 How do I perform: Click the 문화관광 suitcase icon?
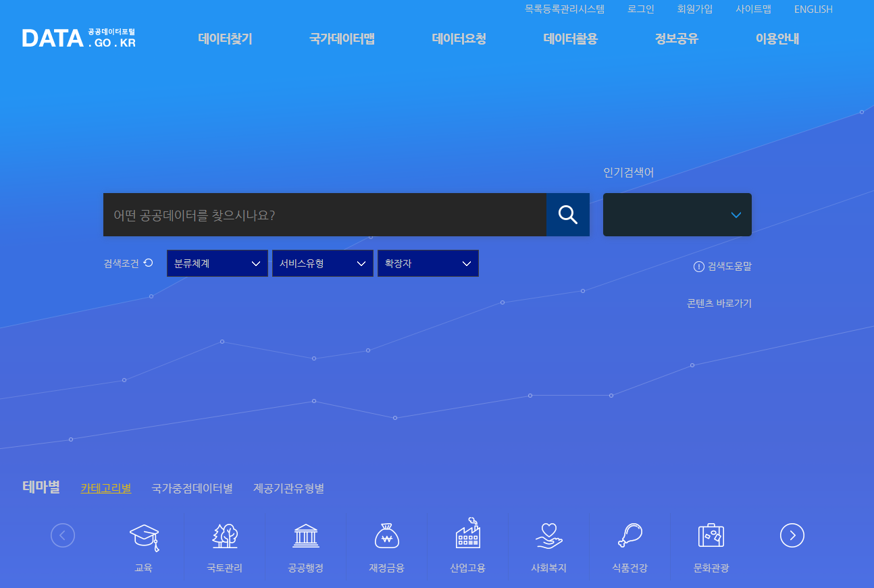[x=711, y=535]
